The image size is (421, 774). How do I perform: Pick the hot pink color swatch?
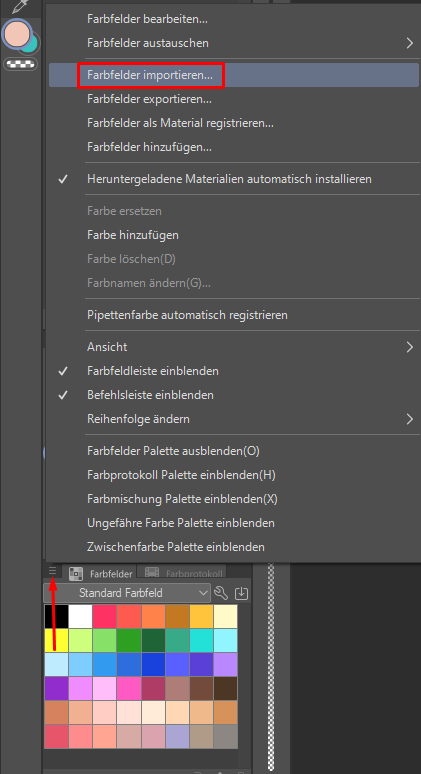(x=129, y=688)
